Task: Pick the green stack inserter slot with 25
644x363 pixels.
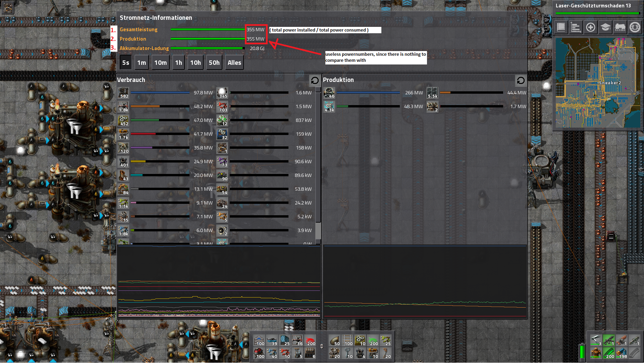Action: [x=385, y=341]
